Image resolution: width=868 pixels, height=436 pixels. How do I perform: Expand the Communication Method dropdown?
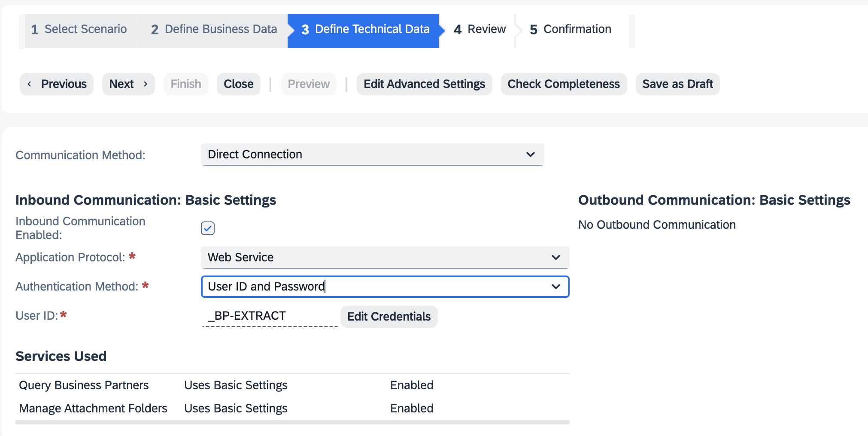[x=530, y=154]
